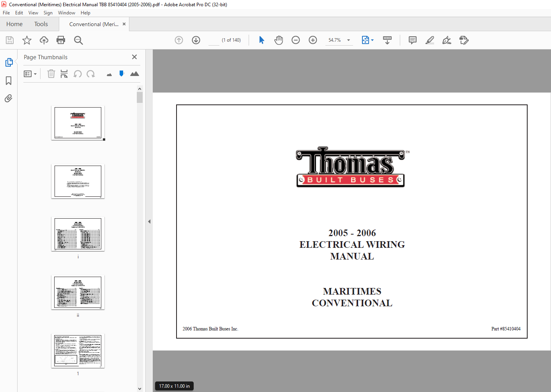Rotate page counterclockwise in thumbnails toolbar
The image size is (551, 392).
pyautogui.click(x=78, y=74)
